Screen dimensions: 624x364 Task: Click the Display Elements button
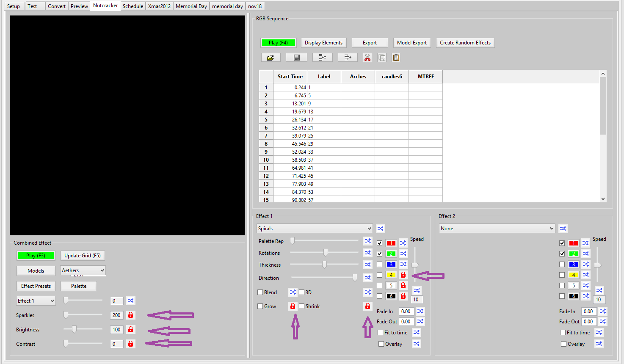click(323, 43)
